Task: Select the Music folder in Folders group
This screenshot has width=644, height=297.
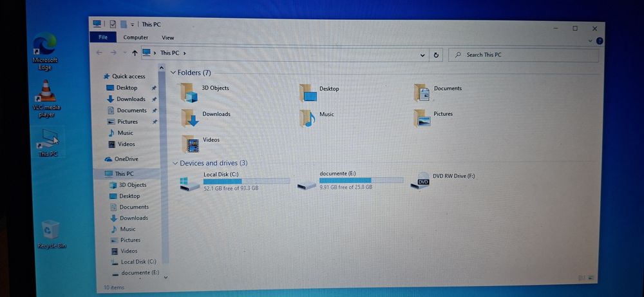Action: click(317, 119)
